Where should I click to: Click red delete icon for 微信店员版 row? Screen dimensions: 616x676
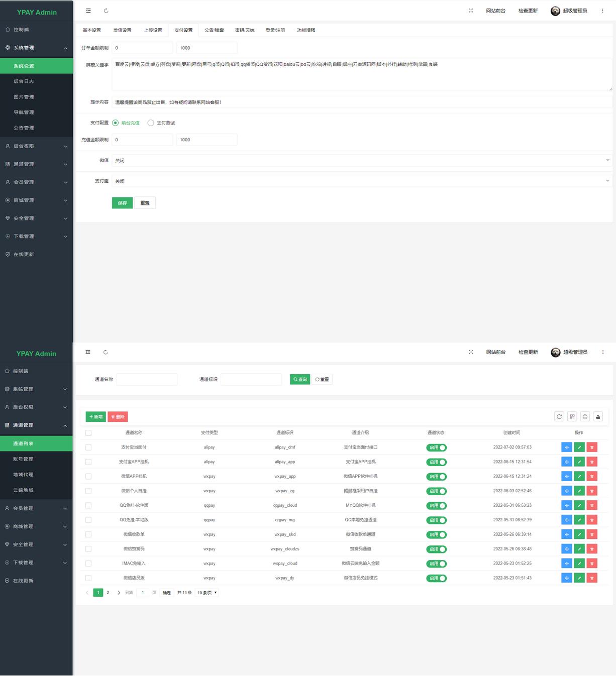pos(592,578)
